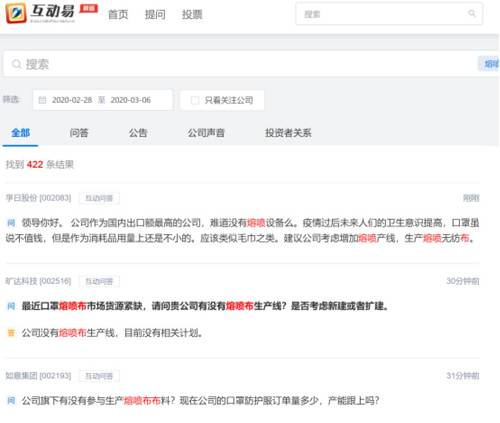500x423 pixels.
Task: Click the magnifier icon in large search bar
Action: click(x=16, y=64)
